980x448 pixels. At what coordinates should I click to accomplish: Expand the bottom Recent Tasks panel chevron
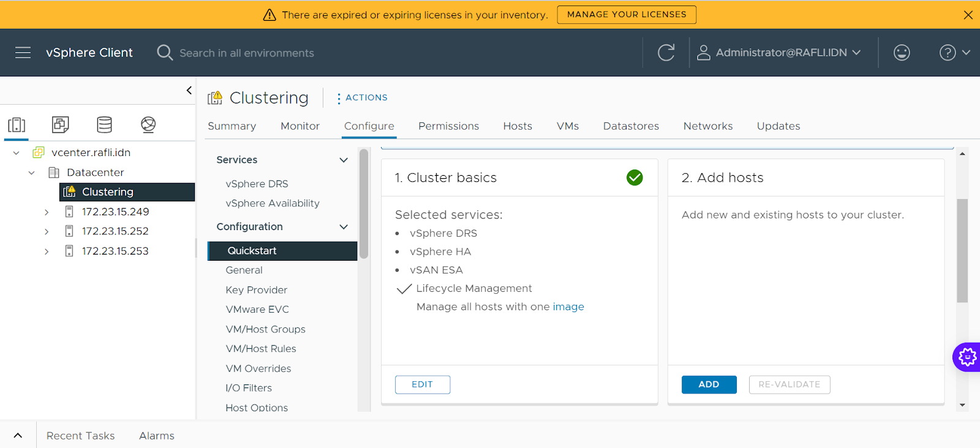18,436
